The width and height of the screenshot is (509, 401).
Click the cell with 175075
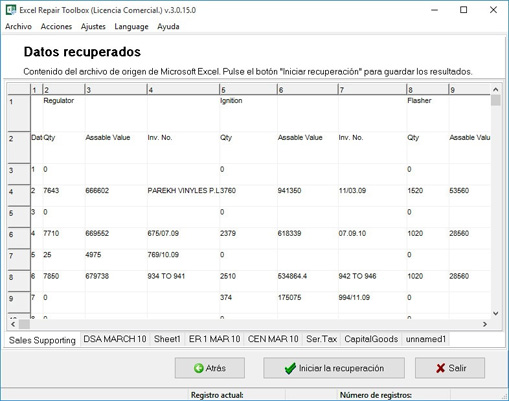pos(308,302)
